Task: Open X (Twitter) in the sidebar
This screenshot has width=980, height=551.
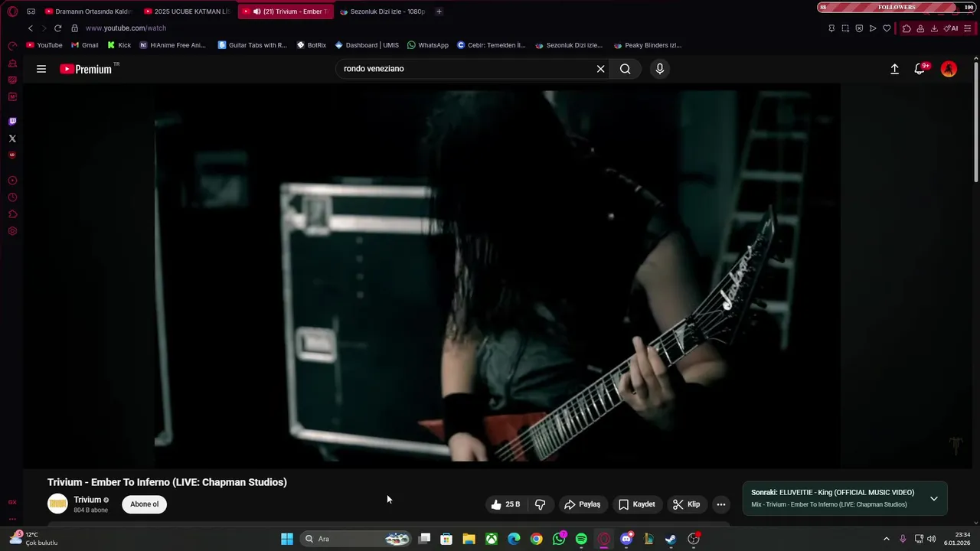Action: 12,139
